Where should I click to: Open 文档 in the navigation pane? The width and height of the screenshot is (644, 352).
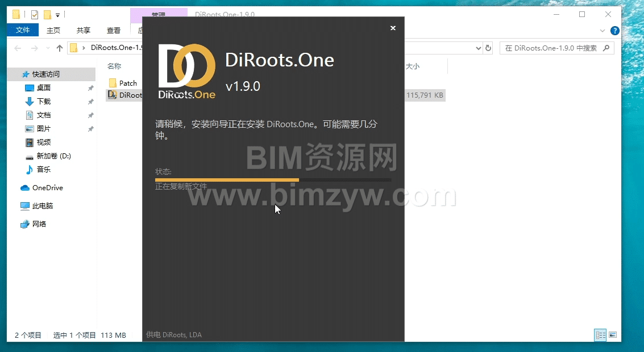pyautogui.click(x=44, y=115)
